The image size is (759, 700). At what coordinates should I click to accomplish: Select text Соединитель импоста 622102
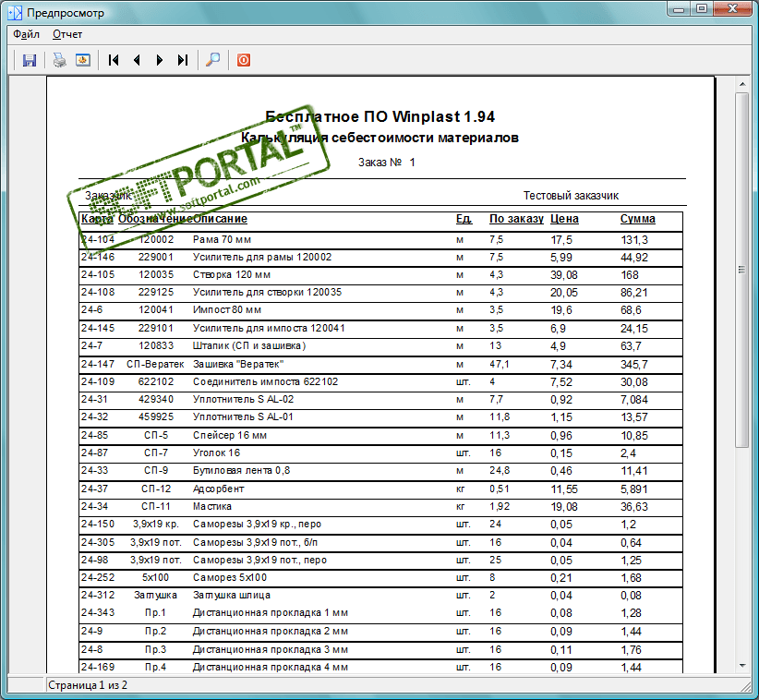(265, 381)
